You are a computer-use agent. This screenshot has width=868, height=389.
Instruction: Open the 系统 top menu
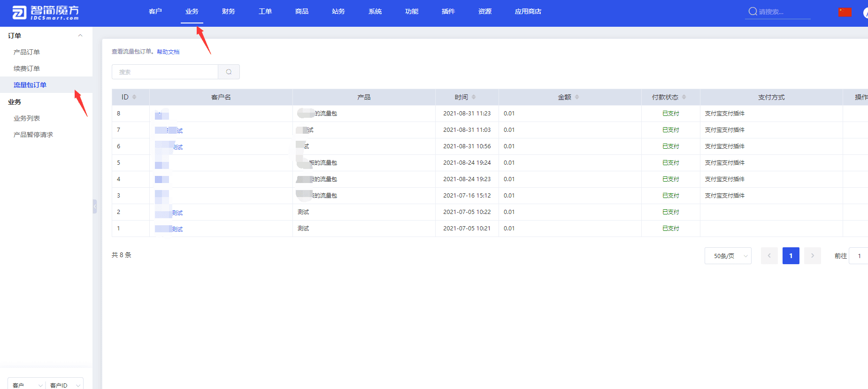[x=375, y=11]
